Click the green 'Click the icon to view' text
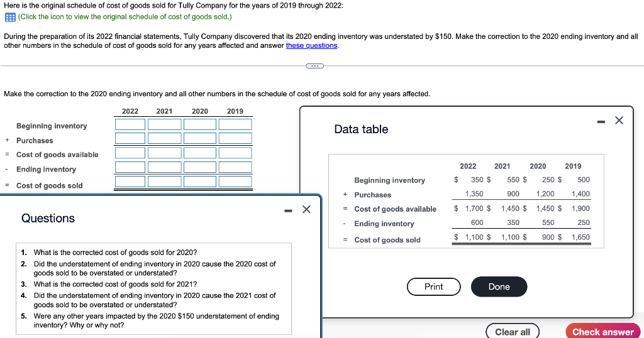This screenshot has height=338, width=644. tap(125, 17)
